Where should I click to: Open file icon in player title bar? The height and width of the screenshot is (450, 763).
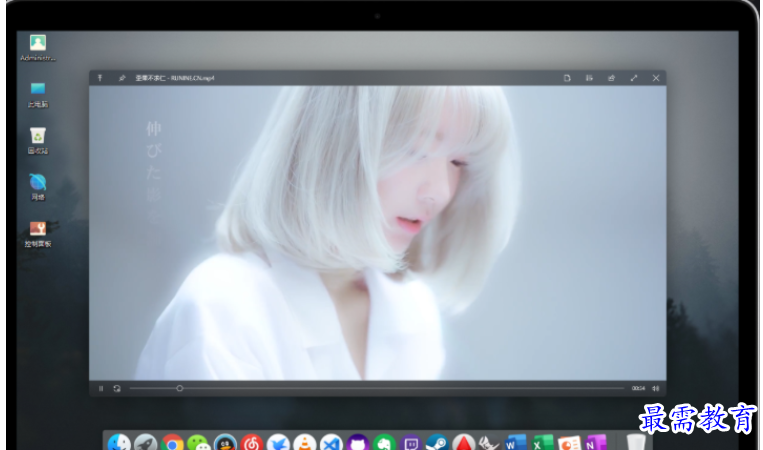pos(567,78)
